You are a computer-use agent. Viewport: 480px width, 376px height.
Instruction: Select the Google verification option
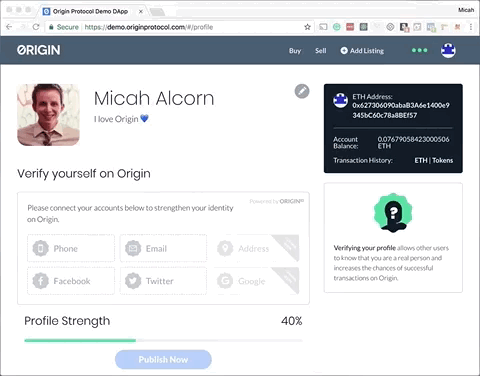click(x=256, y=281)
